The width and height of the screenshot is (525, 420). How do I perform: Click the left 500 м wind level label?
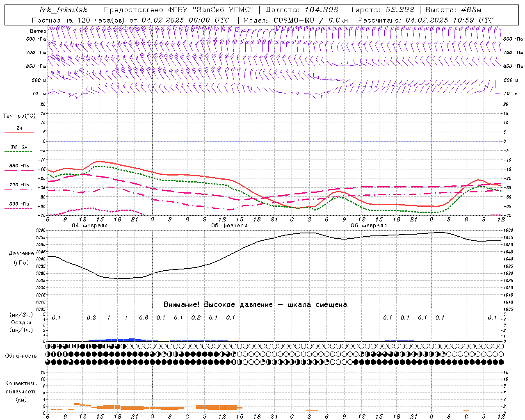tap(39, 80)
